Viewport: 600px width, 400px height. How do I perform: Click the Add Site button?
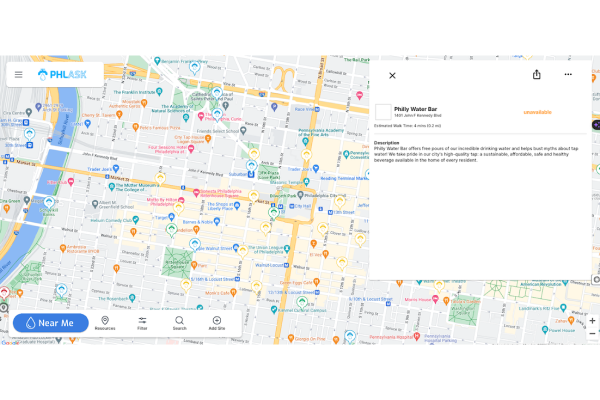coord(216,322)
